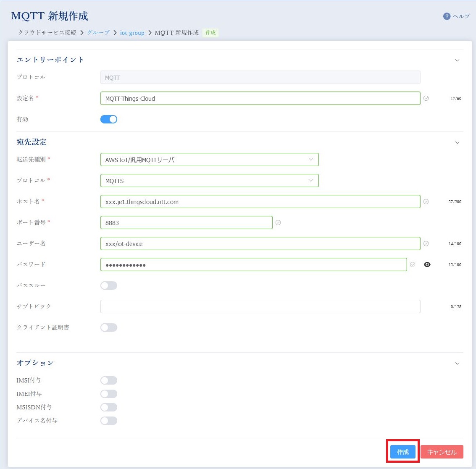Click inside the サブトピック input field

tap(260, 307)
